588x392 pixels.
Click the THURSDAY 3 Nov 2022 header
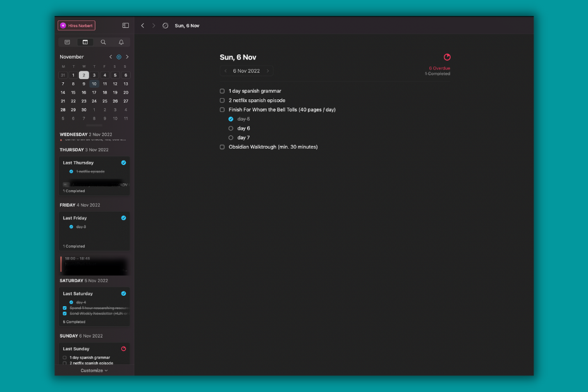coord(84,150)
